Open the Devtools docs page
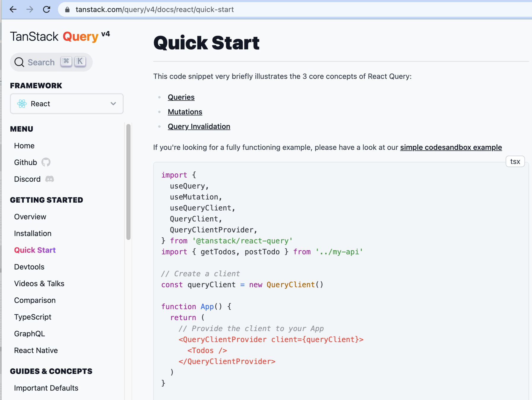 point(29,267)
